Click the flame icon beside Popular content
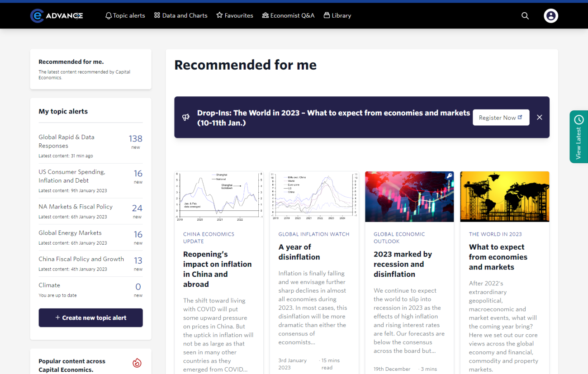The width and height of the screenshot is (588, 374). [137, 363]
